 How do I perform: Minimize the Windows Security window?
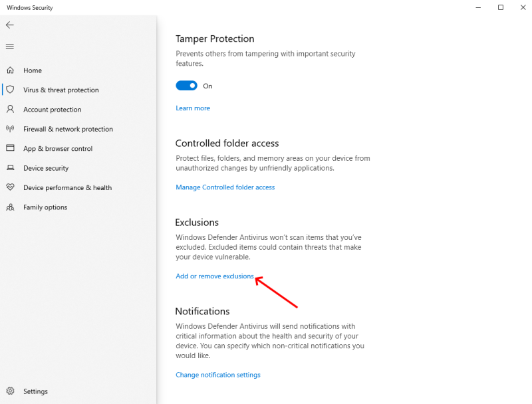(478, 7)
